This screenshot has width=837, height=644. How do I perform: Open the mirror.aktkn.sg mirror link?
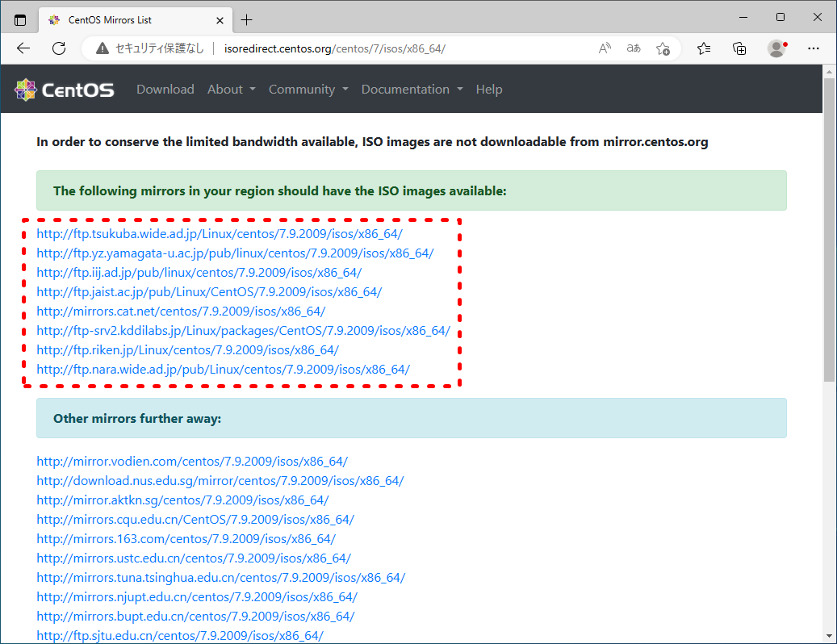[182, 500]
